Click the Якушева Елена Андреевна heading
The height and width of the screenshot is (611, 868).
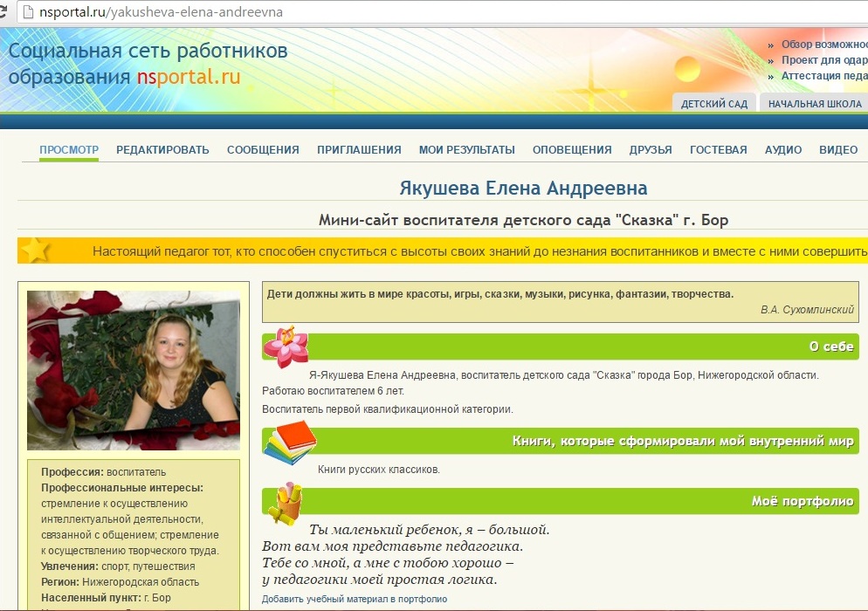(x=523, y=189)
